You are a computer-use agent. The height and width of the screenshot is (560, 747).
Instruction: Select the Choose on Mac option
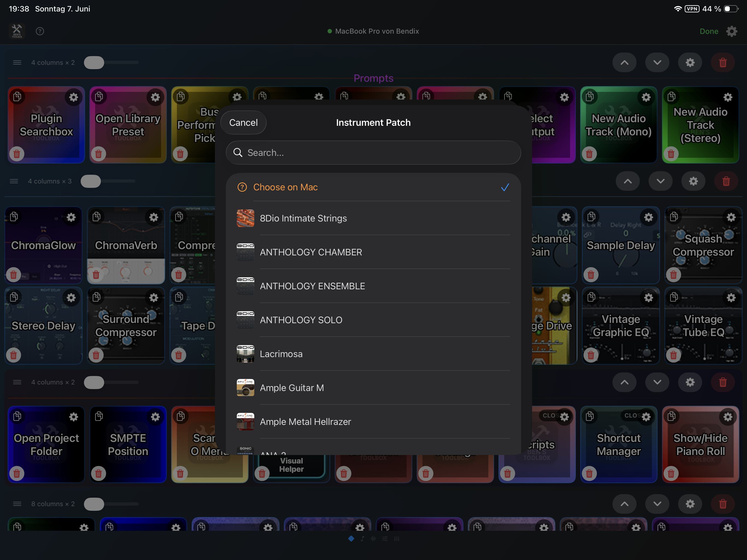click(373, 187)
